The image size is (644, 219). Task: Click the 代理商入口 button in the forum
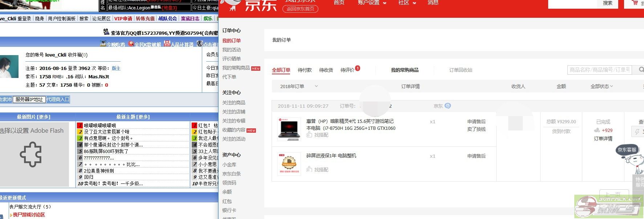(x=58, y=99)
